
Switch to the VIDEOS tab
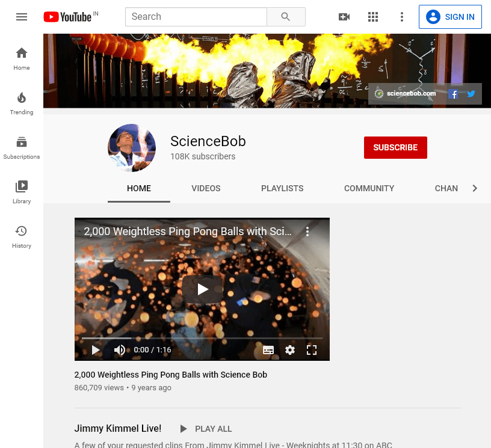point(206,188)
